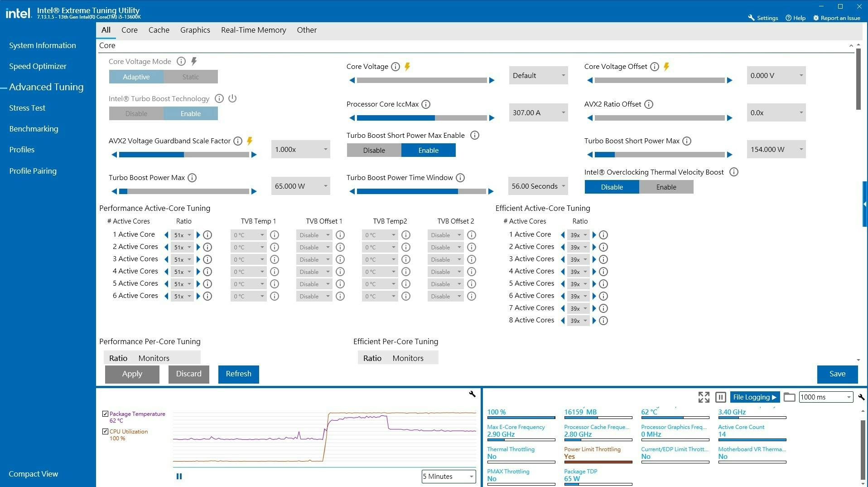
Task: Open the 5 Minutes time range dropdown
Action: pos(448,477)
